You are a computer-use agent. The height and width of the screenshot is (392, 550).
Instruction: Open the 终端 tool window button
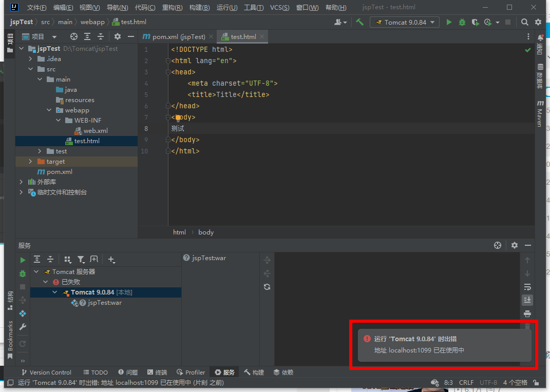click(x=157, y=373)
